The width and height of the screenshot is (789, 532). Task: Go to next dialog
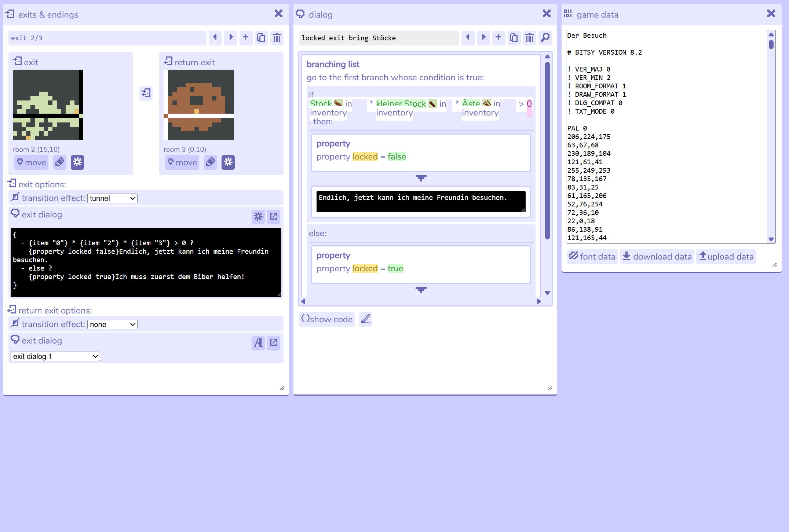pos(483,38)
